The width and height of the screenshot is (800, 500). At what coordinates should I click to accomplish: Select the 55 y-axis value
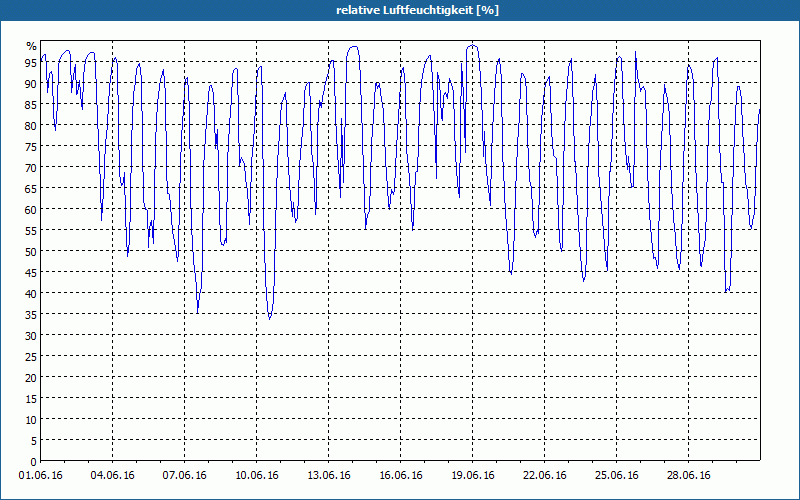point(31,230)
